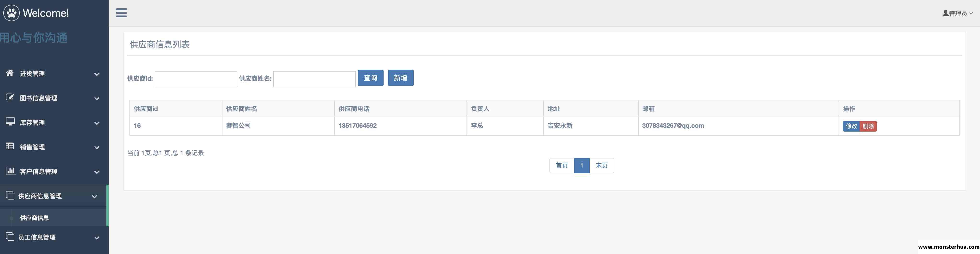This screenshot has height=254, width=980.
Task: Go to 末页 last page
Action: click(x=601, y=166)
